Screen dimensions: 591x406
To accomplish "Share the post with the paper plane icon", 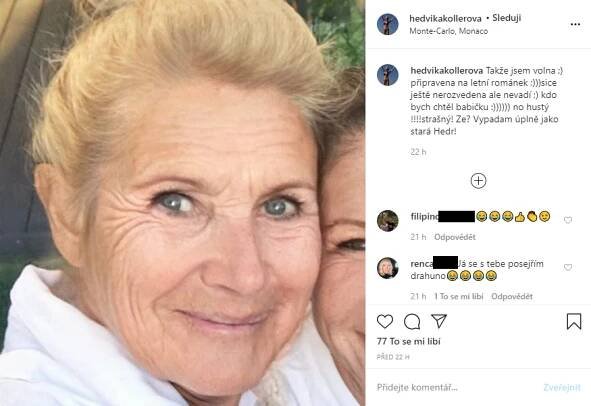I will pyautogui.click(x=439, y=321).
